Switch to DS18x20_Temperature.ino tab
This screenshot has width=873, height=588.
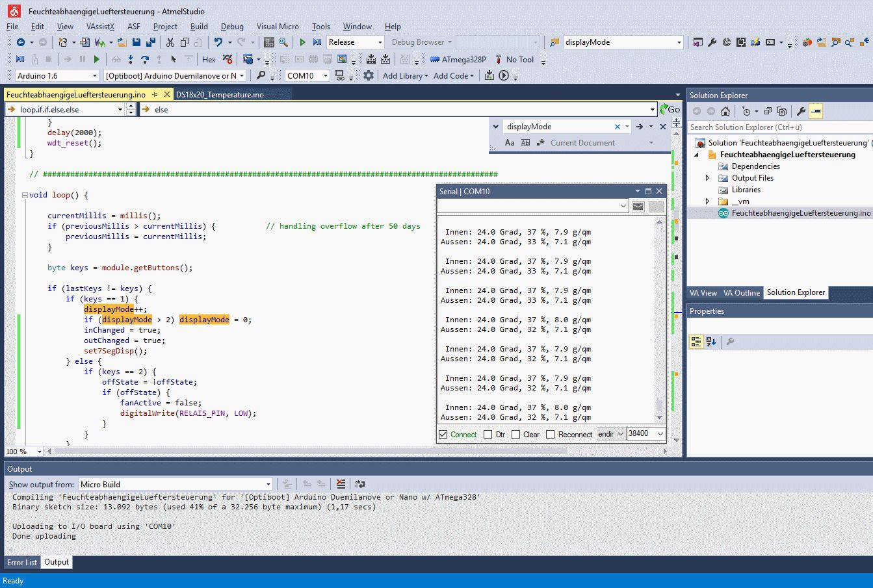click(220, 95)
